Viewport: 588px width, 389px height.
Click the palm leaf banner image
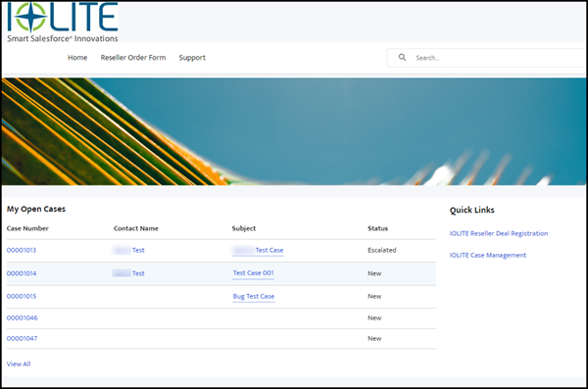294,131
